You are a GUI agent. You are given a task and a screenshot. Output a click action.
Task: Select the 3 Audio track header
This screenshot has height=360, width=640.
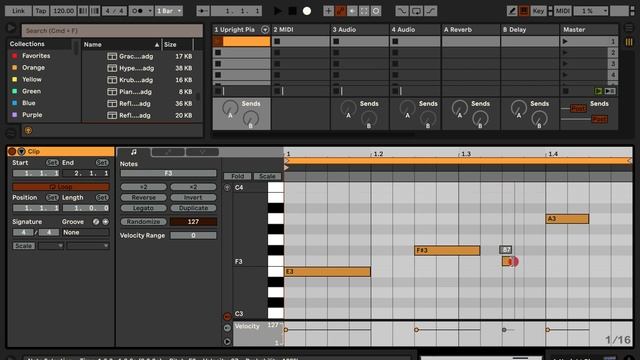[x=360, y=29]
